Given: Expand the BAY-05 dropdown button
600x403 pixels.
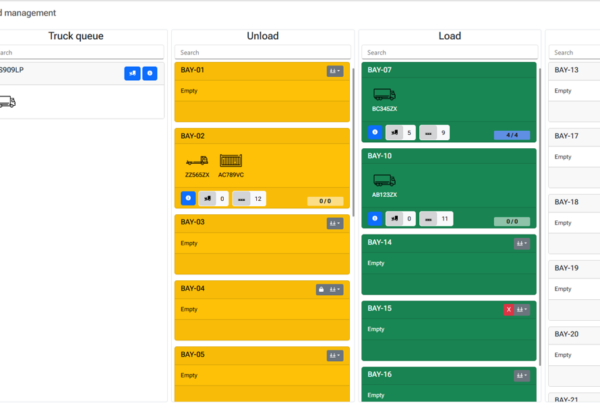Looking at the screenshot, I should click(x=334, y=355).
